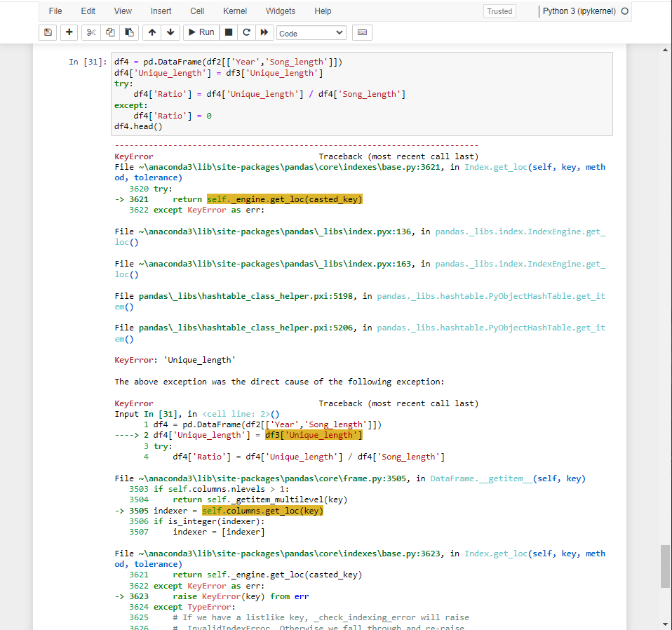The image size is (672, 630).
Task: Restart kernel and run all cells
Action: click(x=264, y=32)
